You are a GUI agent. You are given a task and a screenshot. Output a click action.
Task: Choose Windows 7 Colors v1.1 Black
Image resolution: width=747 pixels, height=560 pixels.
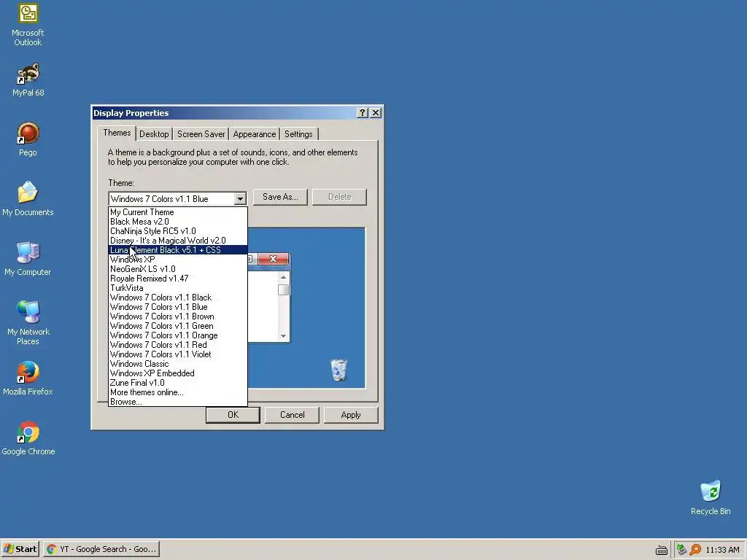coord(178,297)
